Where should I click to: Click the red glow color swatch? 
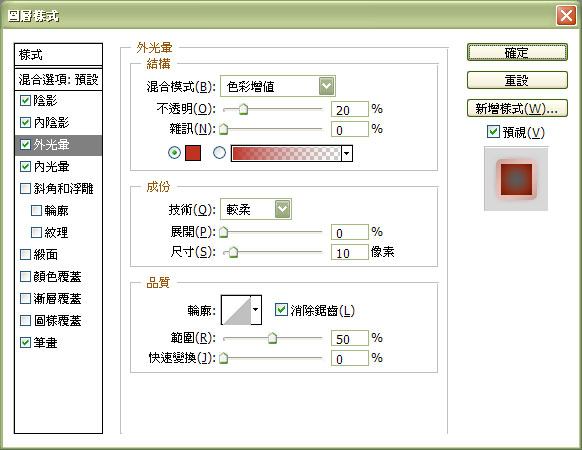click(193, 153)
